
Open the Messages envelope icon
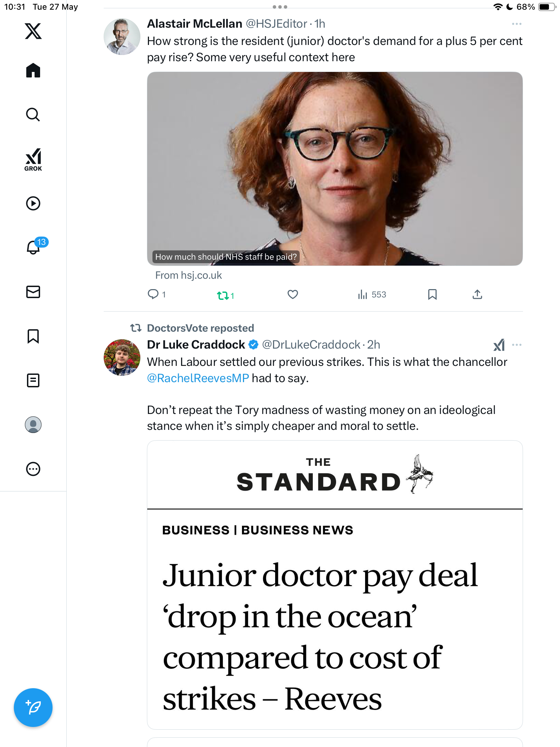(33, 292)
